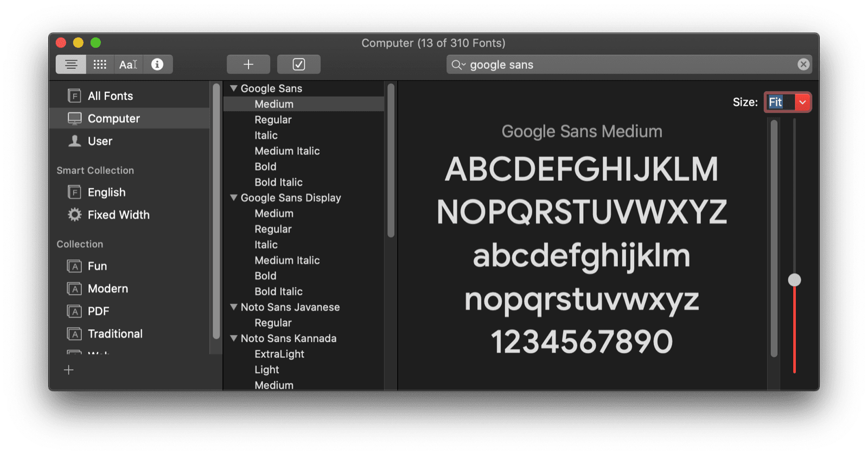Switch to repertoire grid view
Viewport: 868px width, 455px height.
[100, 65]
